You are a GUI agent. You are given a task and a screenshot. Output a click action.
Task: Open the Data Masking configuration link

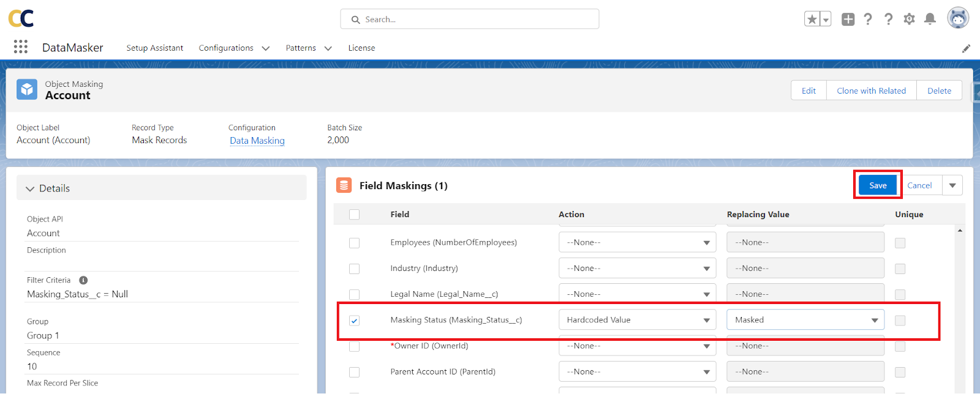tap(257, 141)
